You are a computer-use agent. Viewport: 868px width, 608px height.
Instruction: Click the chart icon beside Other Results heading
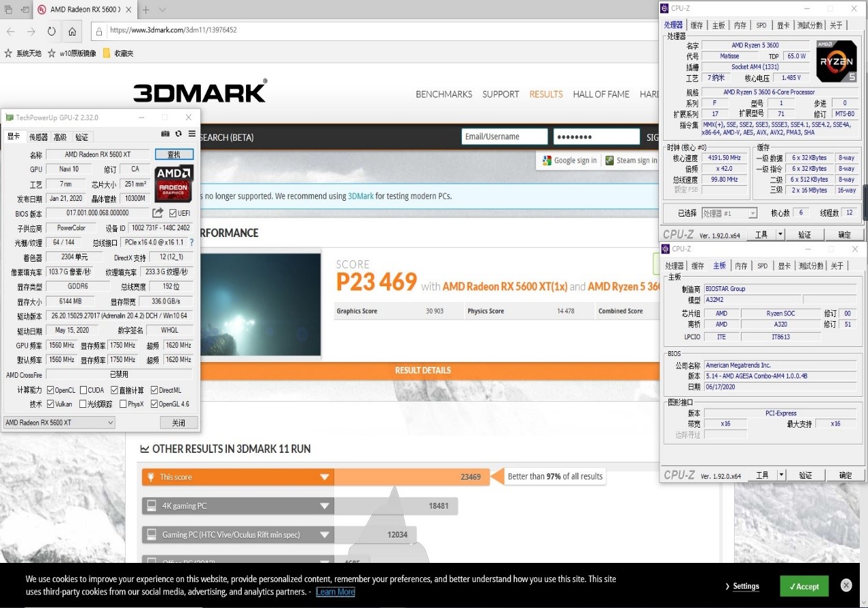coord(145,449)
